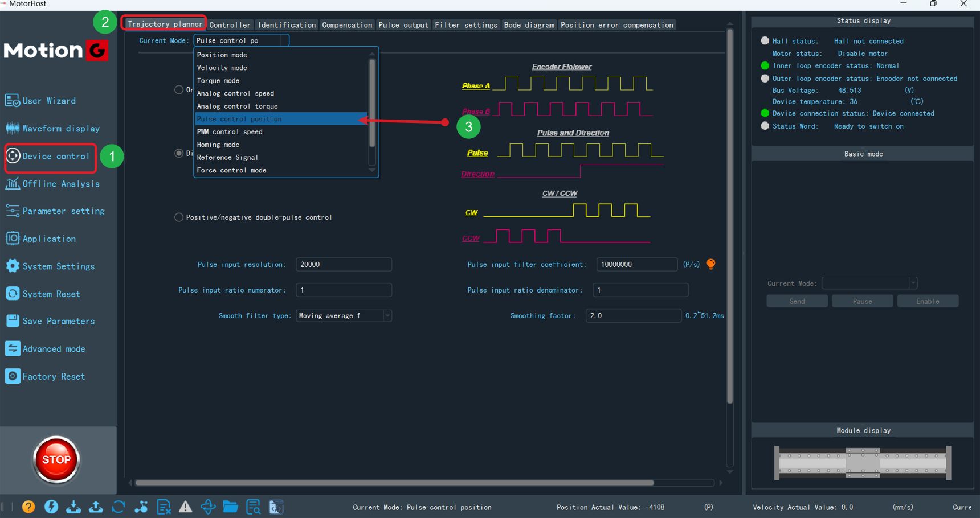Click the Save Parameters disk icon
The width and height of the screenshot is (980, 518).
[x=13, y=321]
